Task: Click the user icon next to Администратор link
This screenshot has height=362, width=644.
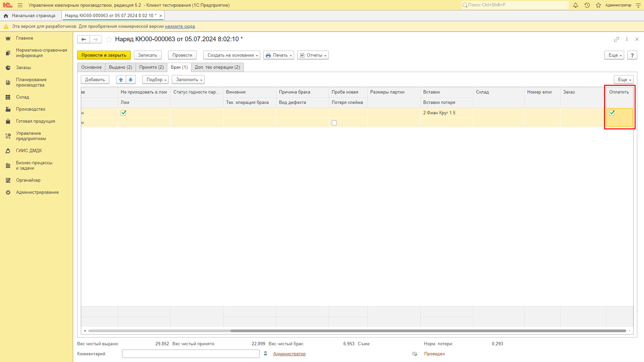Action: pyautogui.click(x=265, y=354)
